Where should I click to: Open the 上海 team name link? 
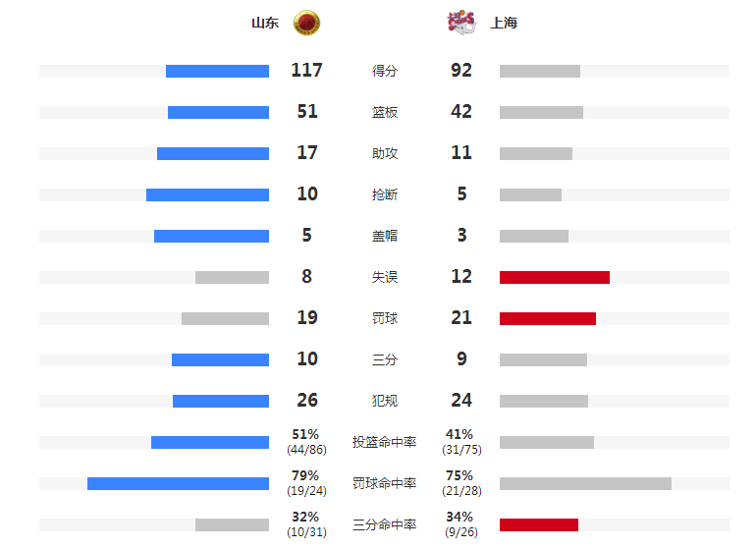click(504, 23)
